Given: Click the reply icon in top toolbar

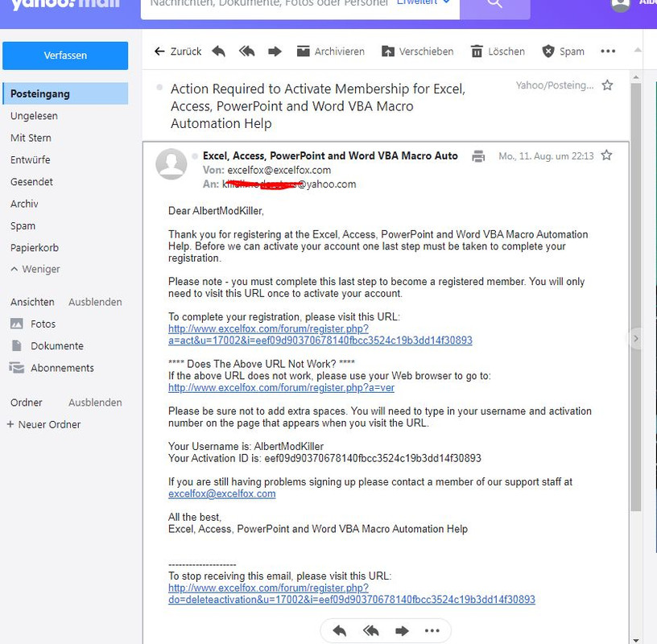Looking at the screenshot, I should [218, 52].
